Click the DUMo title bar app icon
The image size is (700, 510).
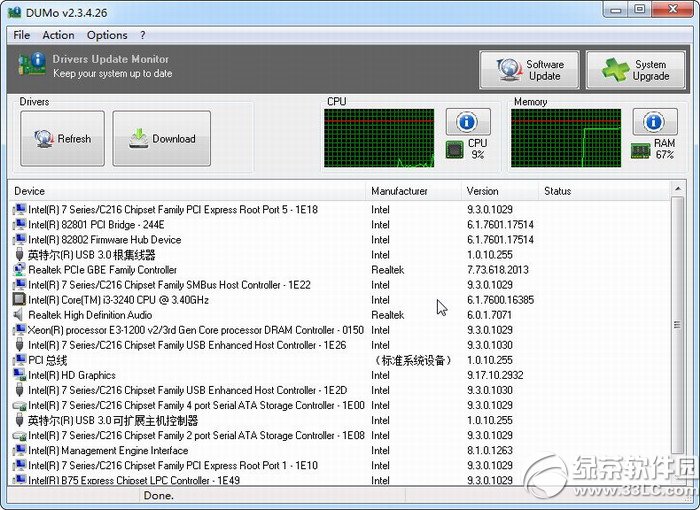[x=14, y=12]
